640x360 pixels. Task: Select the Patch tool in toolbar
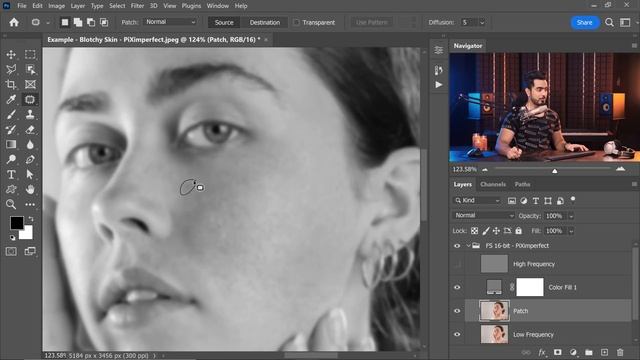coord(30,100)
